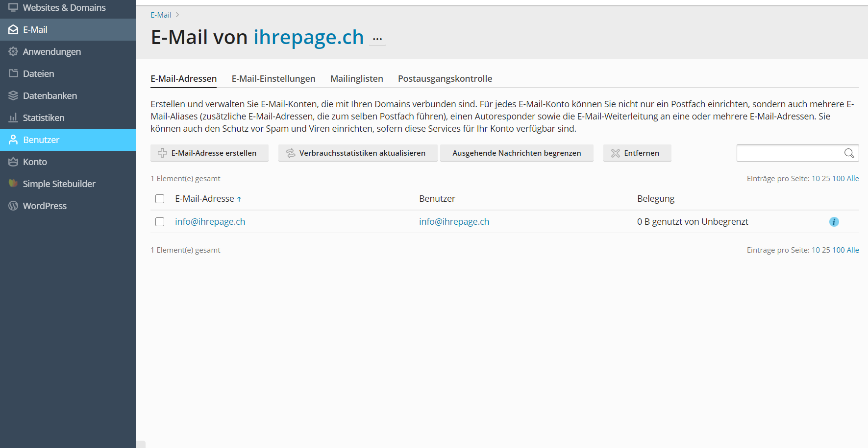Click the E-Mail envelope icon in sidebar

(13, 30)
